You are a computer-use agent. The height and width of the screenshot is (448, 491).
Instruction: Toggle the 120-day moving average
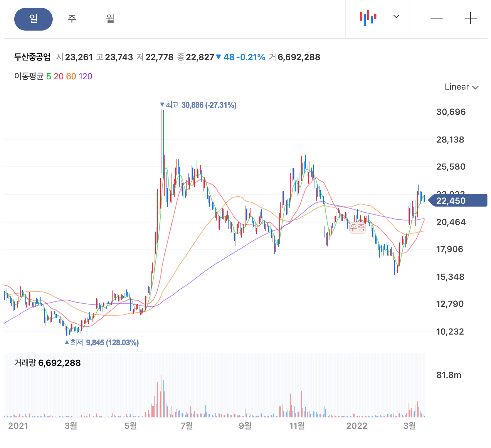coord(85,76)
